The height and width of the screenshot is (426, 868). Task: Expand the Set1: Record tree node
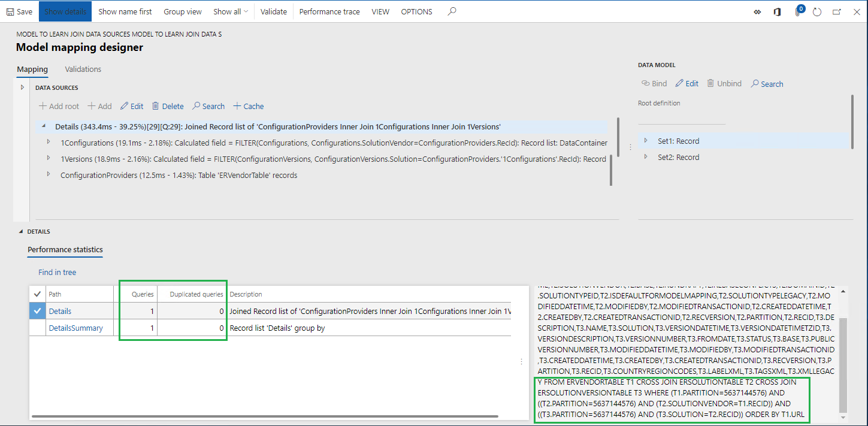point(647,141)
